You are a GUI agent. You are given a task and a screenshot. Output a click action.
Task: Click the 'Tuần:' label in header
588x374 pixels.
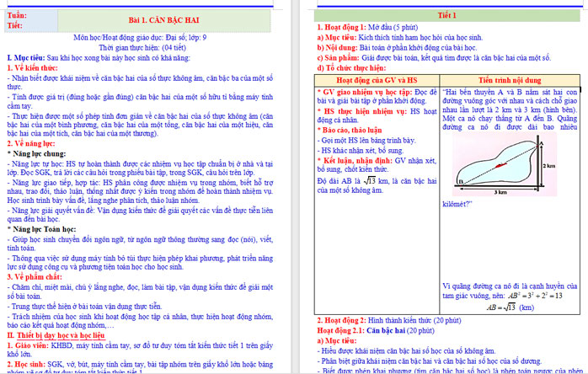[x=16, y=16]
